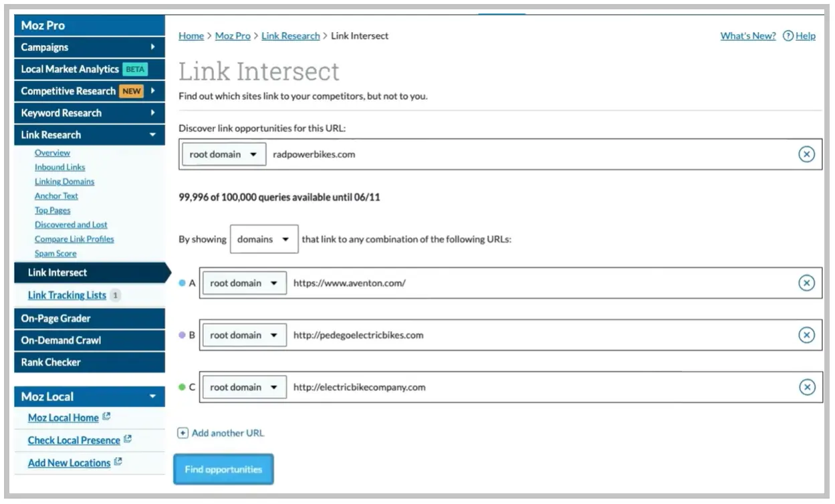This screenshot has width=835, height=504.
Task: Open the Help link
Action: (806, 36)
